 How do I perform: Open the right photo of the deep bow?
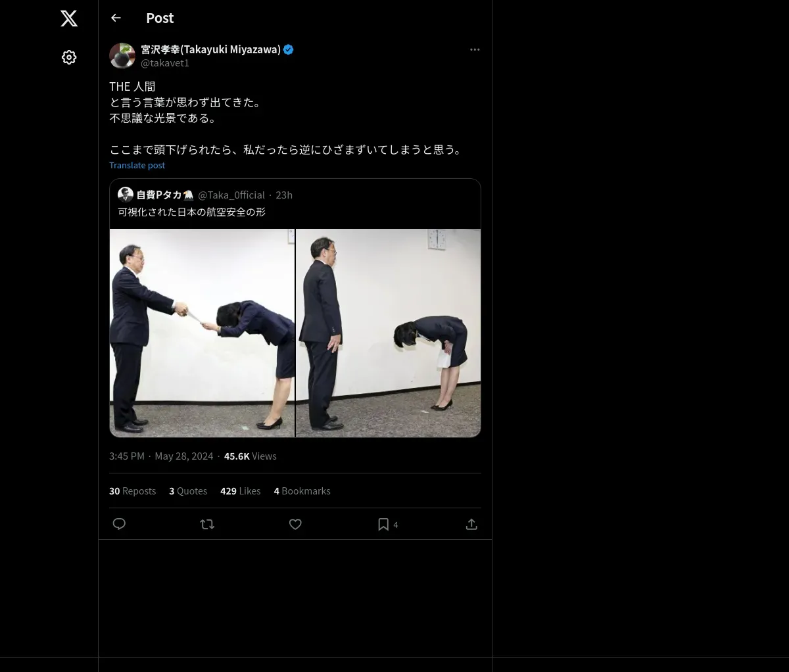pos(389,333)
